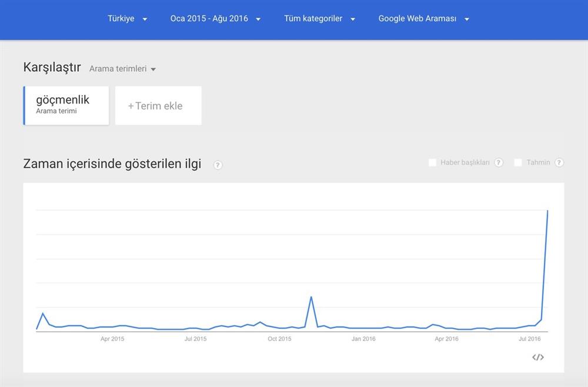Image resolution: width=588 pixels, height=387 pixels.
Task: Click the help icon beside the chart title
Action: click(x=218, y=165)
